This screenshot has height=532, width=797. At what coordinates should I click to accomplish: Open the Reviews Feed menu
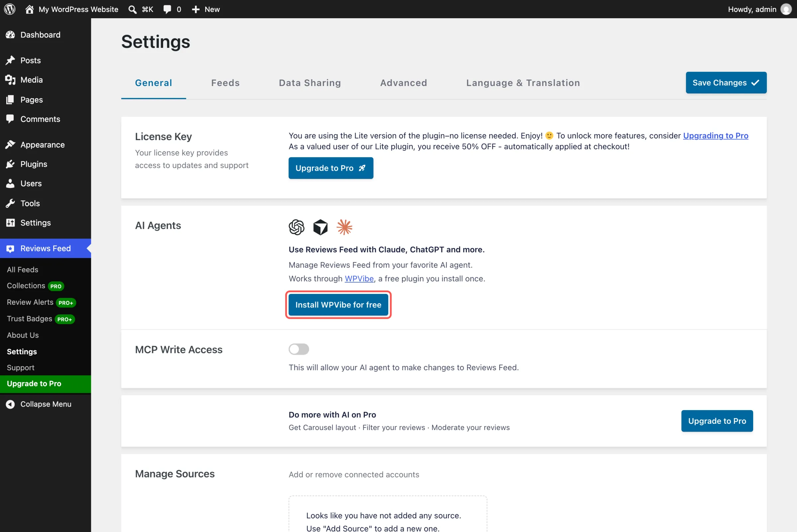point(45,248)
